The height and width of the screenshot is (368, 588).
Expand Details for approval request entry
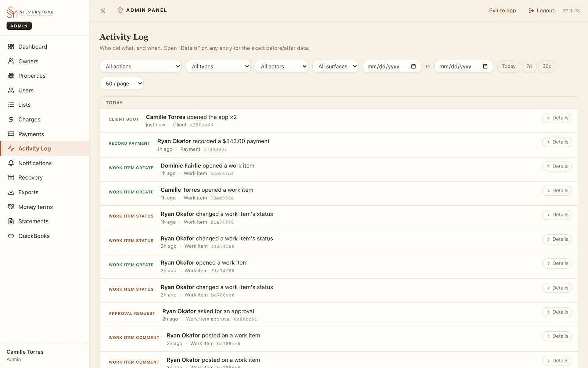557,312
